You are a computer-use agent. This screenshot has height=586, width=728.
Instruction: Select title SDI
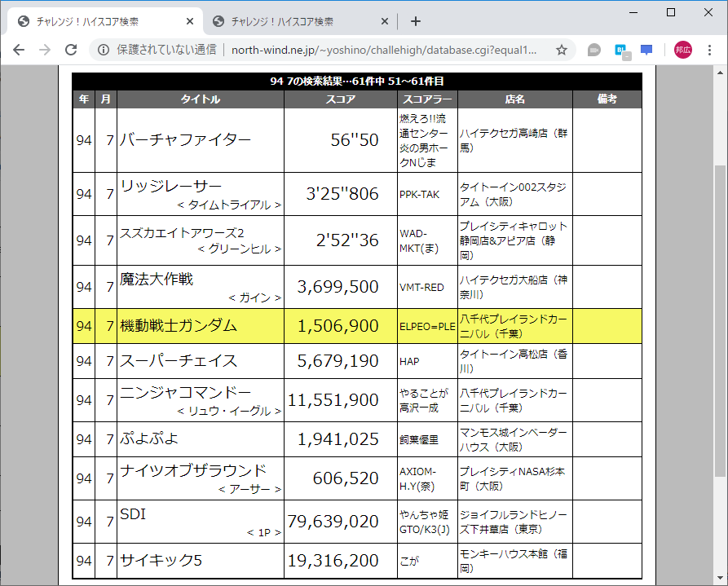[x=133, y=514]
